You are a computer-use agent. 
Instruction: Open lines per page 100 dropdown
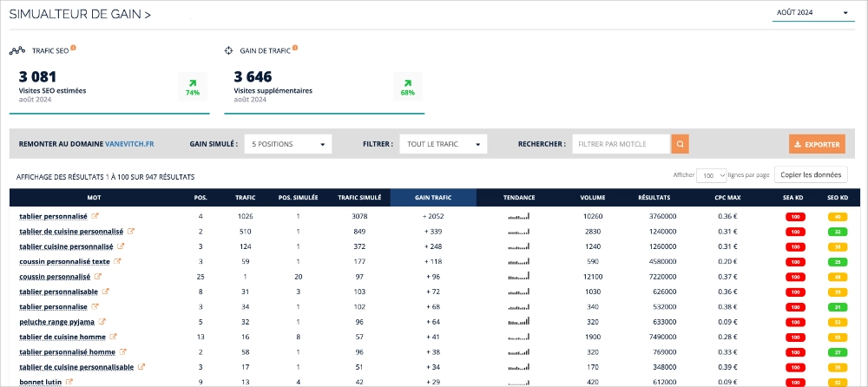coord(712,175)
